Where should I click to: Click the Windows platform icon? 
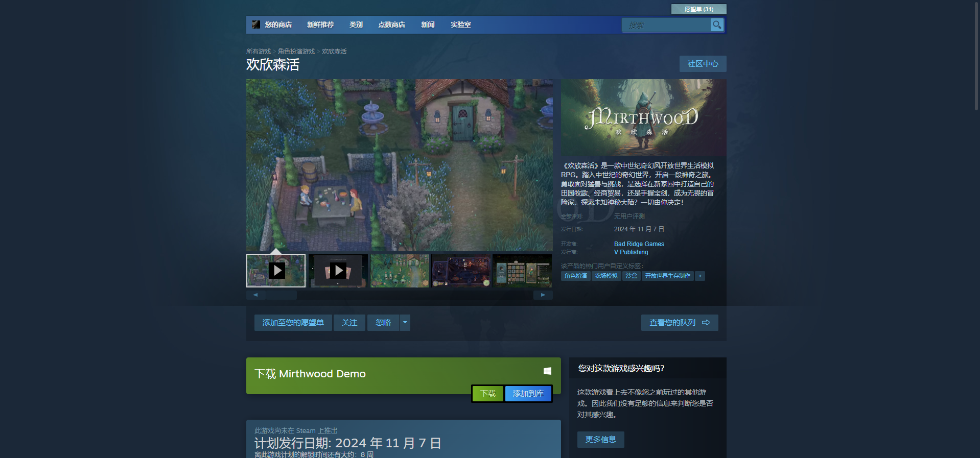click(547, 371)
